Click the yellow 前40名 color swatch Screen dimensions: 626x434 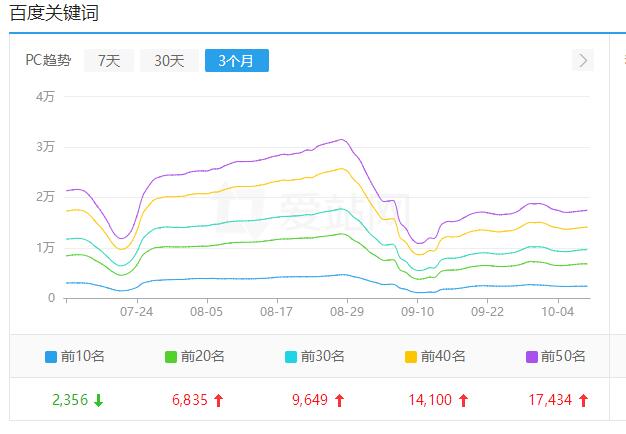[x=411, y=357]
